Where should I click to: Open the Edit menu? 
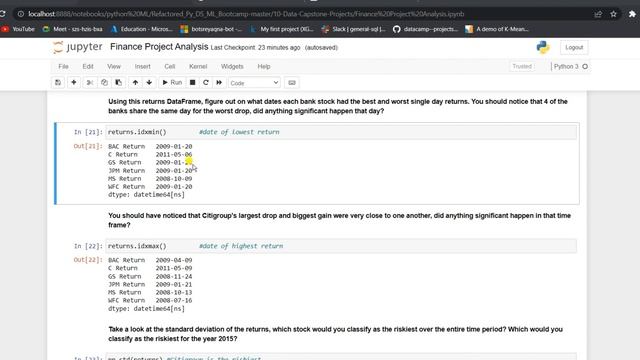click(88, 67)
